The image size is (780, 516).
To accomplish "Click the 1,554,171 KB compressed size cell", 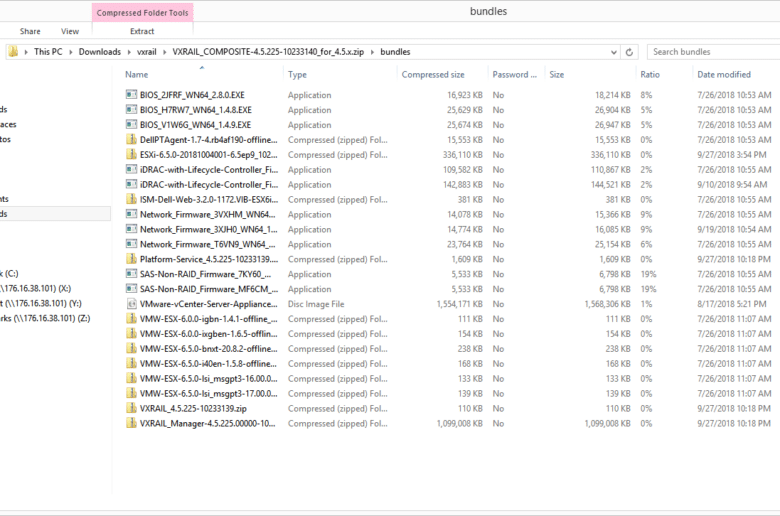I will 460,304.
